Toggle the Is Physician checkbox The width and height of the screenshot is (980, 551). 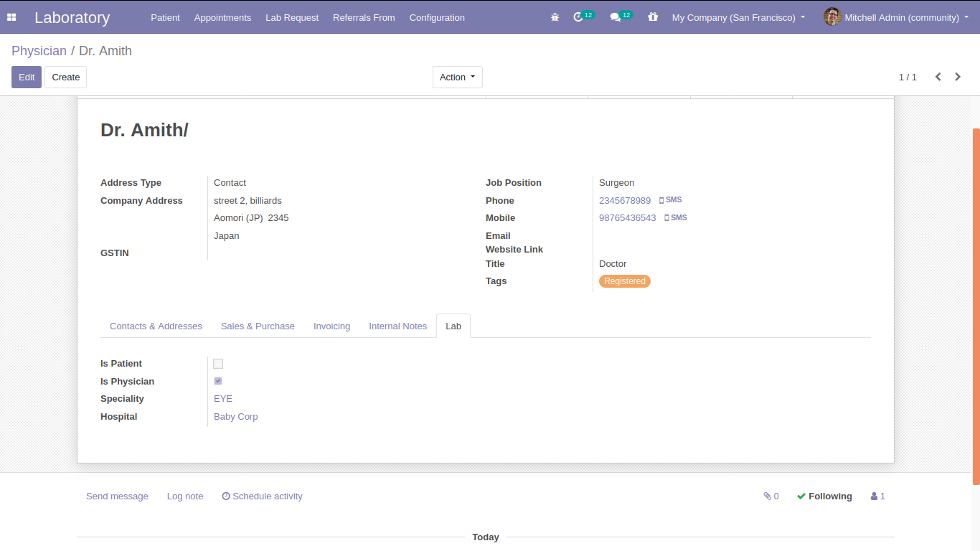(218, 381)
